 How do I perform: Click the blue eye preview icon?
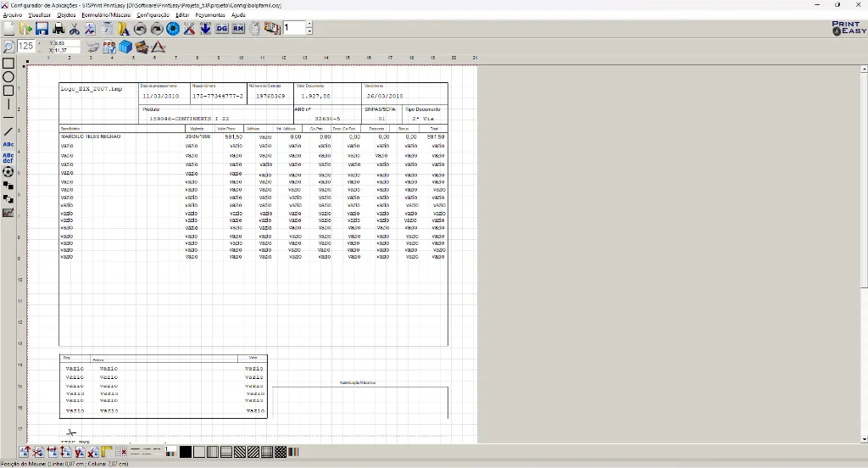click(173, 28)
